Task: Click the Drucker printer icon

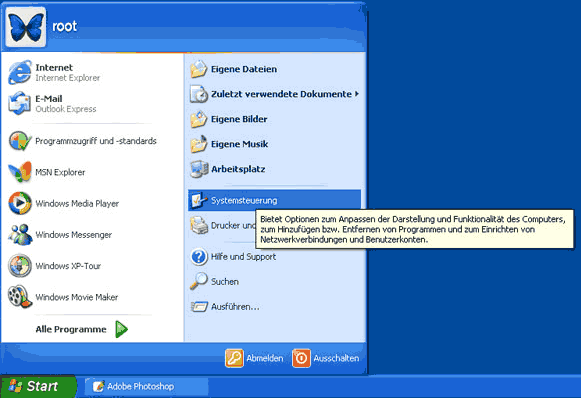Action: click(199, 225)
